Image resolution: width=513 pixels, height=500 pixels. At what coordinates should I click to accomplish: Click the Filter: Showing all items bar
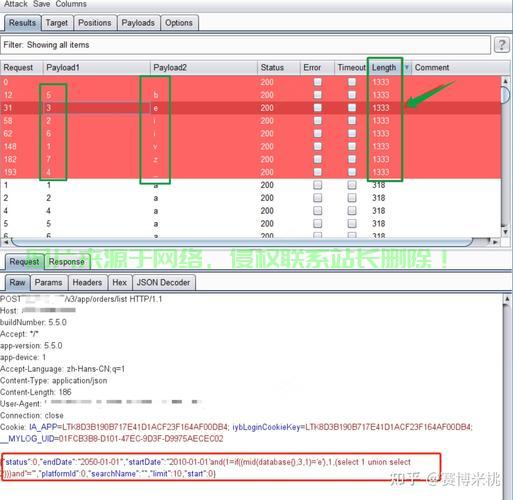point(245,45)
